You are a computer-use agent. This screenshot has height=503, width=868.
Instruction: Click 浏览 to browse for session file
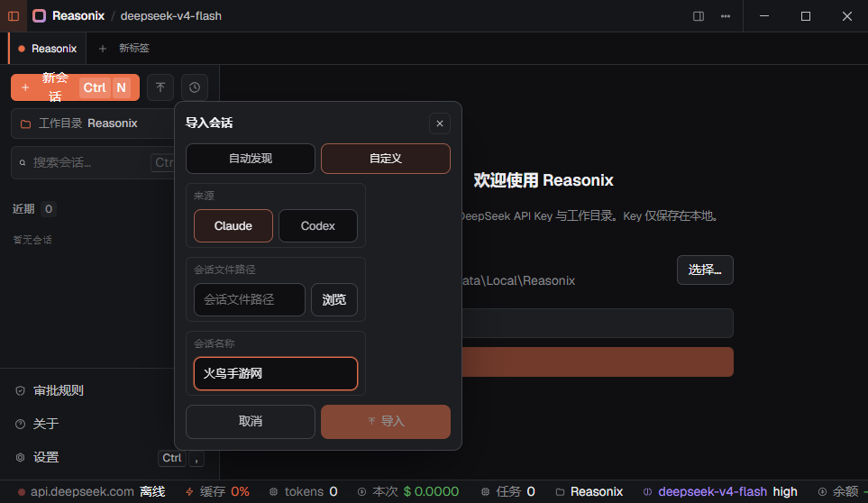333,300
